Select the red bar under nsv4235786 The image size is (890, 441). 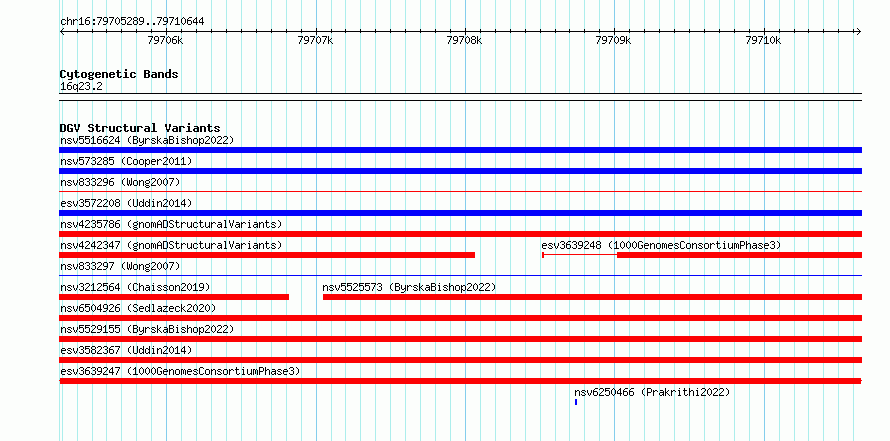click(460, 234)
